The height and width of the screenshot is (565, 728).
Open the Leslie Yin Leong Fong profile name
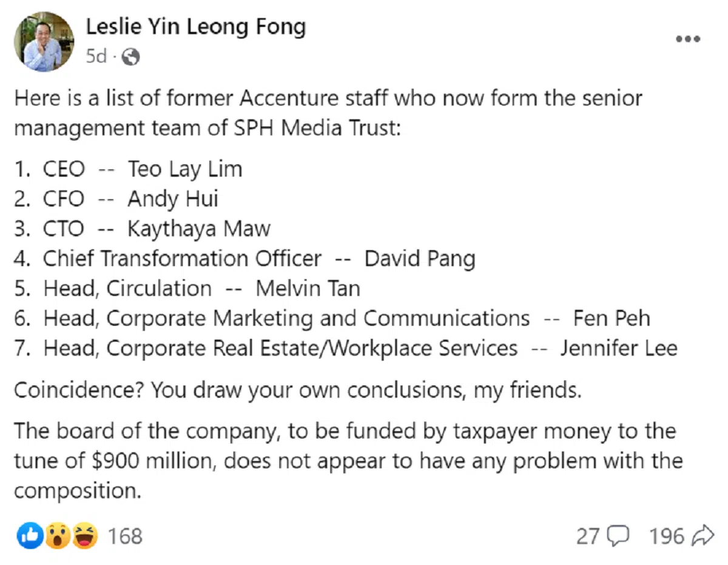(x=195, y=27)
